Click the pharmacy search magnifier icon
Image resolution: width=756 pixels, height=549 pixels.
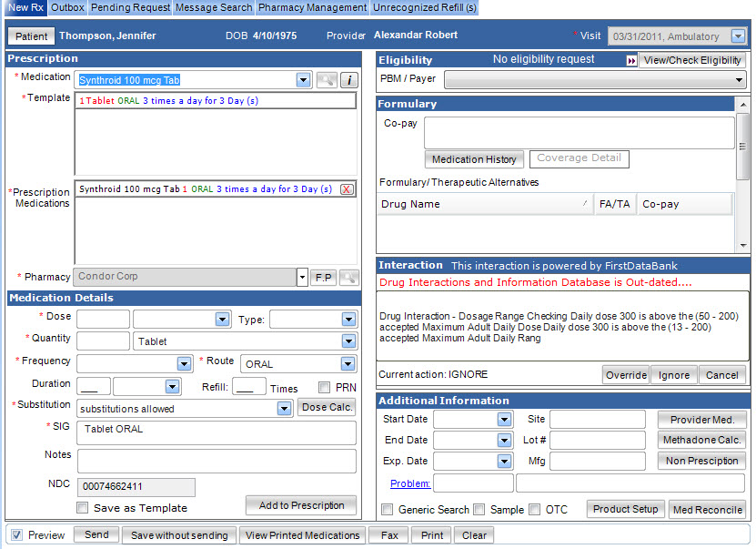click(x=348, y=277)
